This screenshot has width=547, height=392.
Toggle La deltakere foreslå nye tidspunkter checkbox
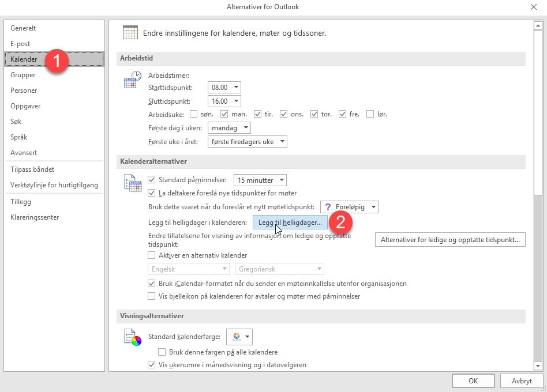[x=151, y=193]
